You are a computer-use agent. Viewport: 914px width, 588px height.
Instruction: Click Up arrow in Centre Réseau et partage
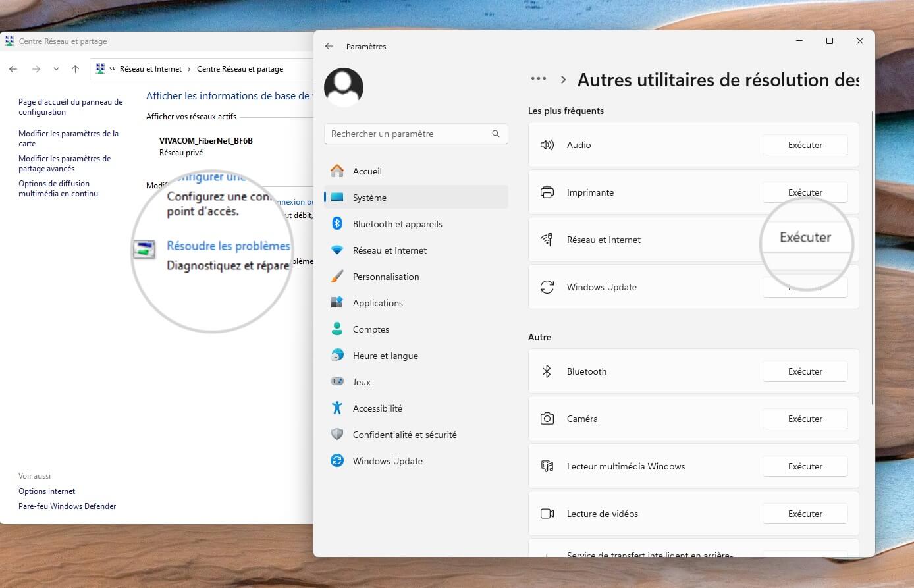[x=75, y=69]
